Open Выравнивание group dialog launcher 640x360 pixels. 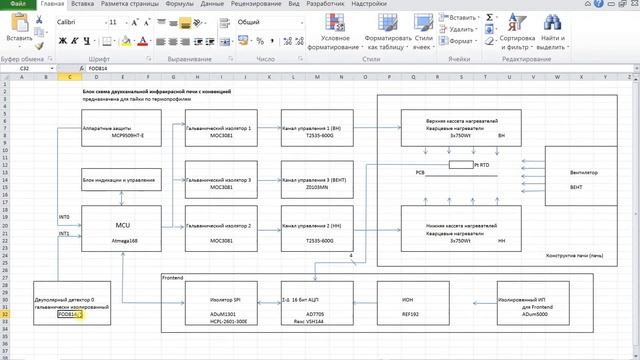click(x=231, y=59)
